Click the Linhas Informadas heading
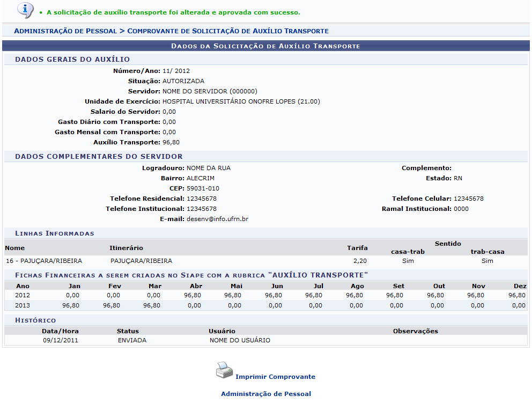This screenshot has height=403, width=532. tap(55, 233)
